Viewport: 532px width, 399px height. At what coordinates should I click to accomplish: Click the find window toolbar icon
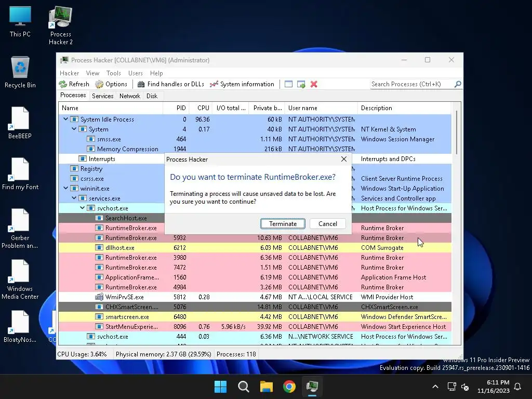coord(288,84)
